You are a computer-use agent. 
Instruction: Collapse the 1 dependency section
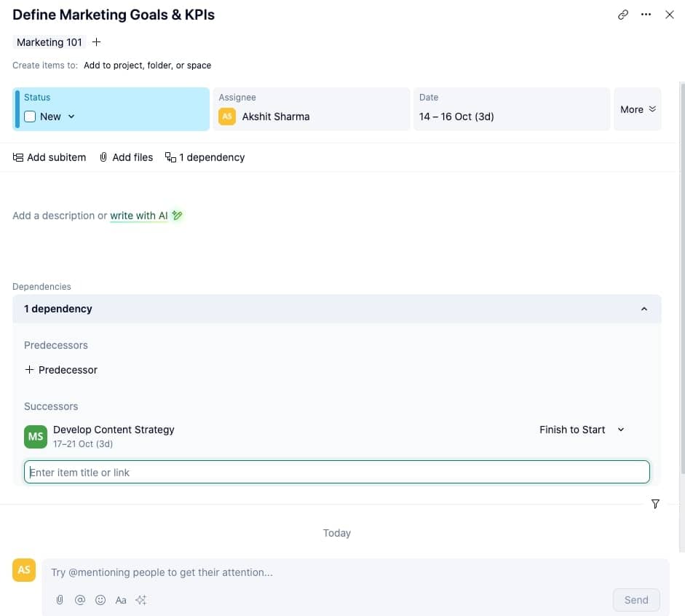pyautogui.click(x=644, y=309)
